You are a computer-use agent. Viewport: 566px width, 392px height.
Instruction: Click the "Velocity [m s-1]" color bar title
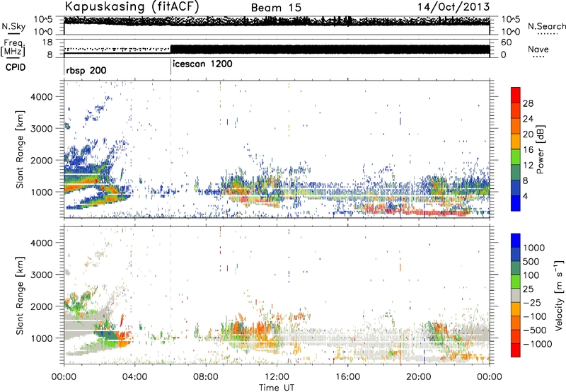coord(559,295)
